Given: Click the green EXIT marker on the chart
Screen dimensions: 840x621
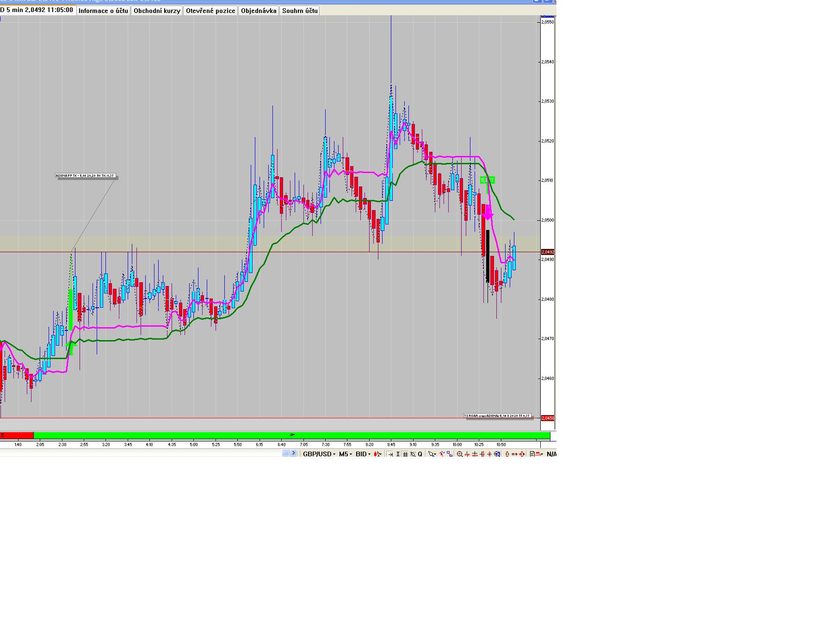Looking at the screenshot, I should (x=488, y=180).
